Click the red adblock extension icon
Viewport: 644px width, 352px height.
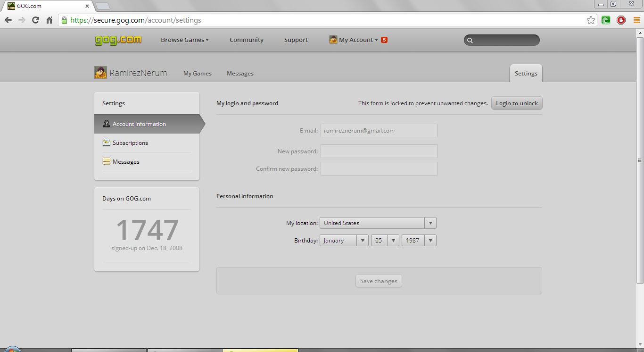tap(621, 20)
